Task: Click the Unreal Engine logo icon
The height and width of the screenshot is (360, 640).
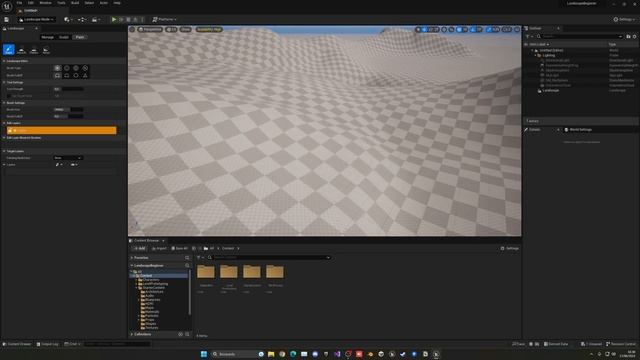Action: coord(7,6)
